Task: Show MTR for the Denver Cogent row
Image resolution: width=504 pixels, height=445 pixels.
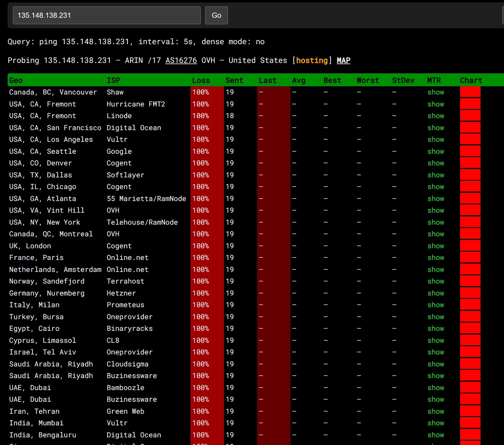Action: [436, 163]
